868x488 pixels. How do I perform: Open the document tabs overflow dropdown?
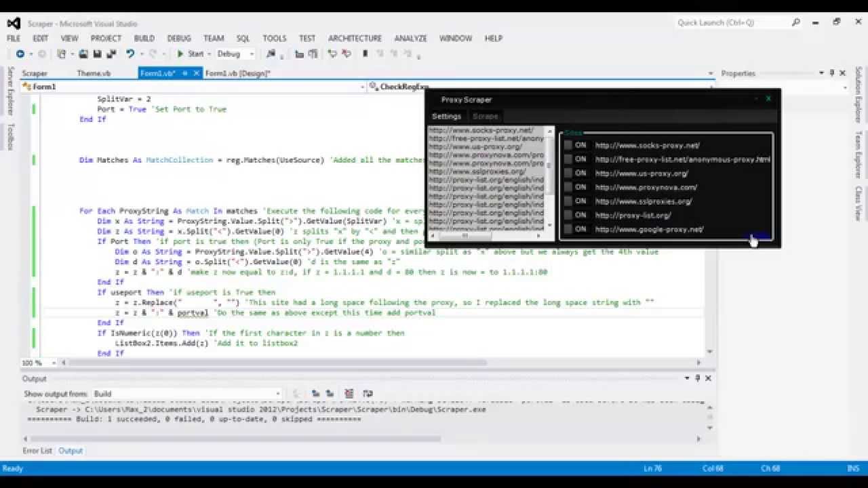(x=711, y=73)
